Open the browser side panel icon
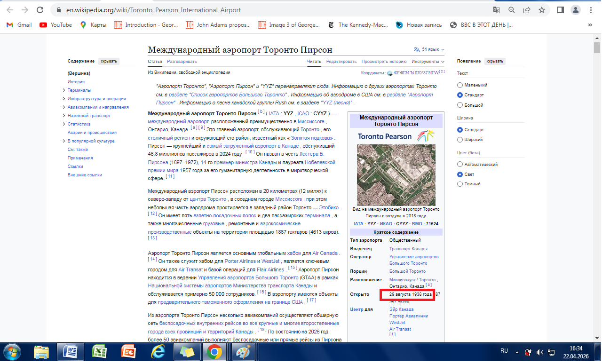The image size is (602, 364). 560,10
